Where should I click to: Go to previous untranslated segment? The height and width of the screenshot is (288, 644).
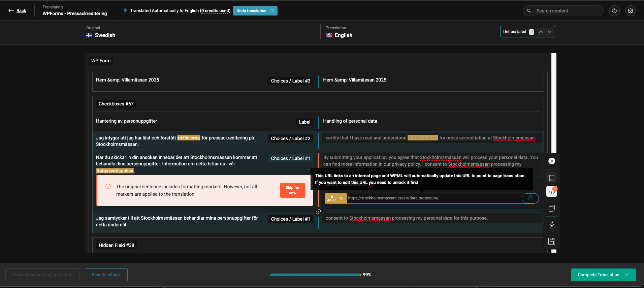541,32
